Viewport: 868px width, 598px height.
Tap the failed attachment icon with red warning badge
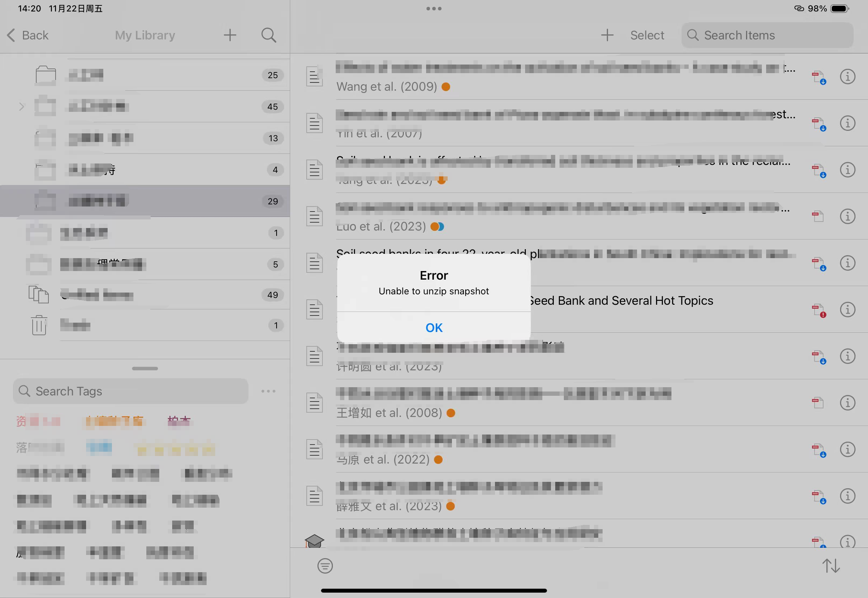[x=818, y=310]
